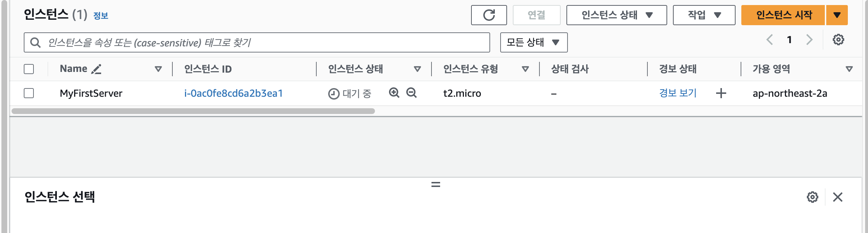Close the 인스턴스 선택 detail panel

pos(838,197)
